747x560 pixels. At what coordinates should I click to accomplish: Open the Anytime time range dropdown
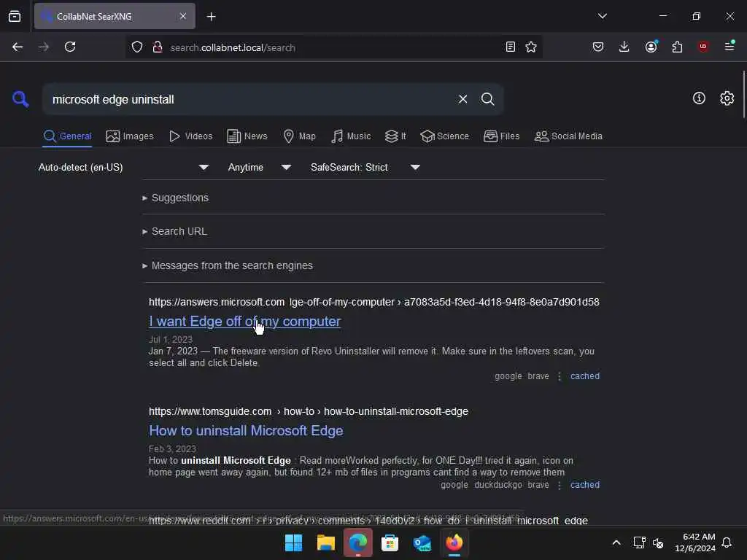(x=259, y=167)
